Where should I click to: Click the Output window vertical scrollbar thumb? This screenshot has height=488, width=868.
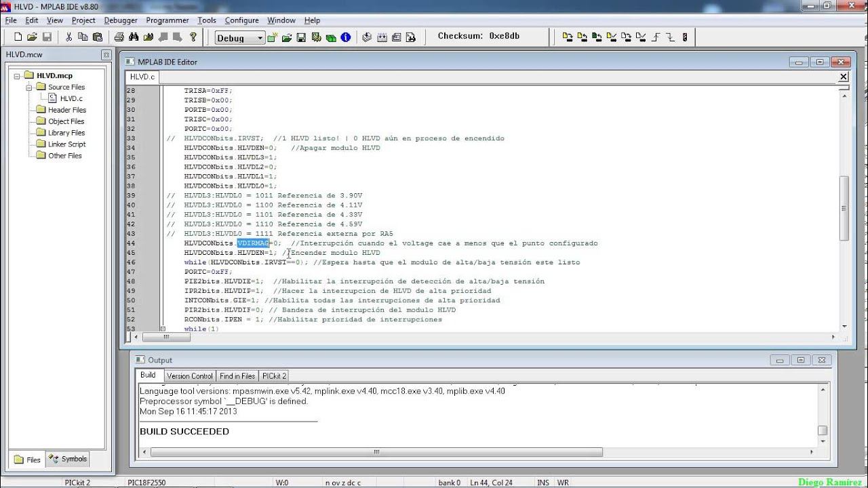click(x=823, y=430)
